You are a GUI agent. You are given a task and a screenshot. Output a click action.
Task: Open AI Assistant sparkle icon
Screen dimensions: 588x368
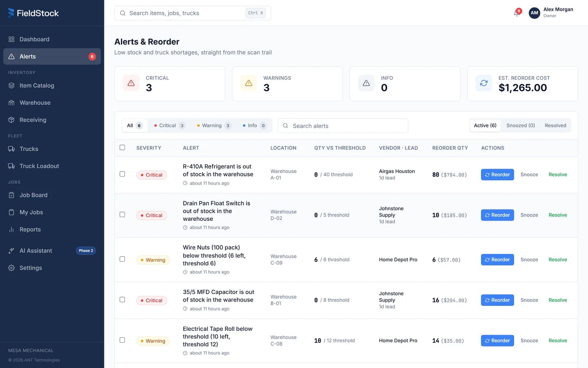point(11,251)
